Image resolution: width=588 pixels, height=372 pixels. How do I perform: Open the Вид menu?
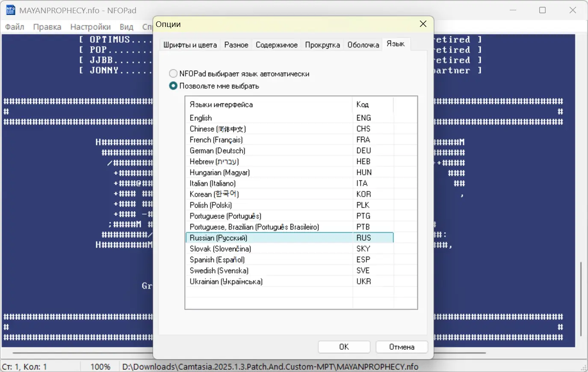point(126,27)
